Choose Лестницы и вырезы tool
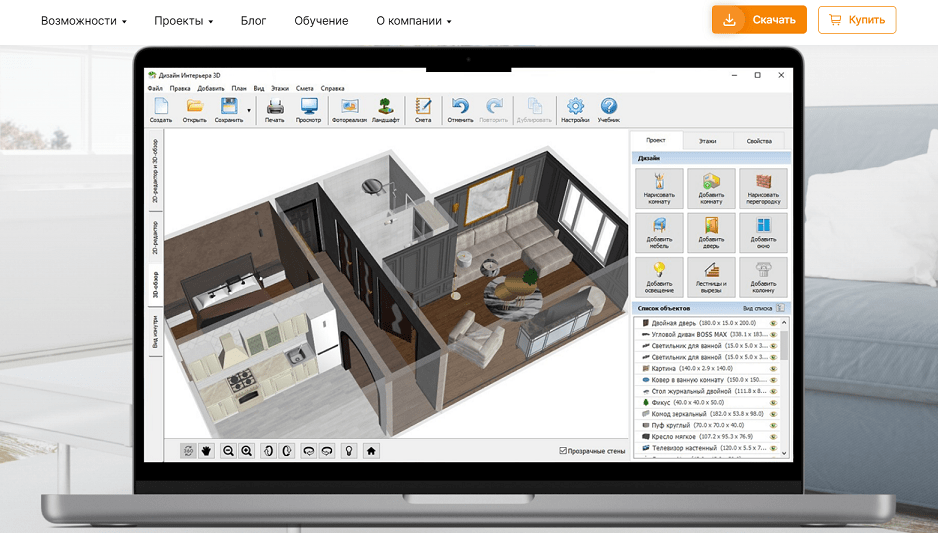 click(711, 277)
